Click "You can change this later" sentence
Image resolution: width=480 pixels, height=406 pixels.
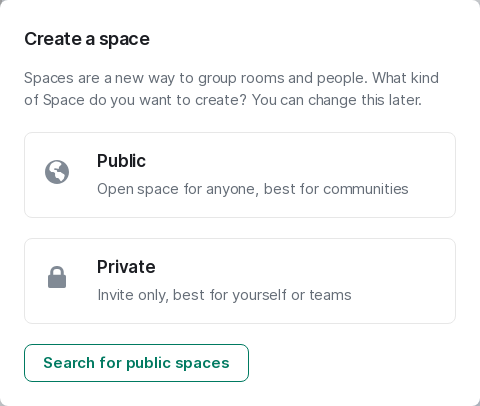pos(337,100)
